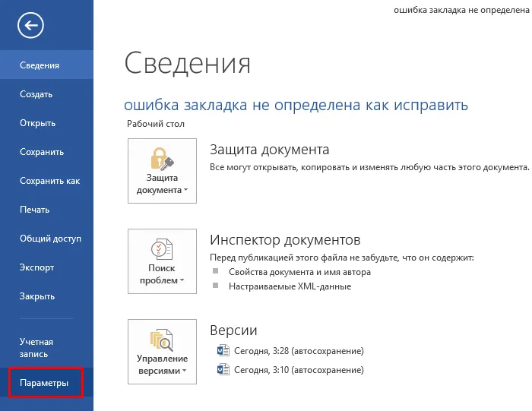
Task: Click Word file icon for 3:10 autosave
Action: [223, 369]
